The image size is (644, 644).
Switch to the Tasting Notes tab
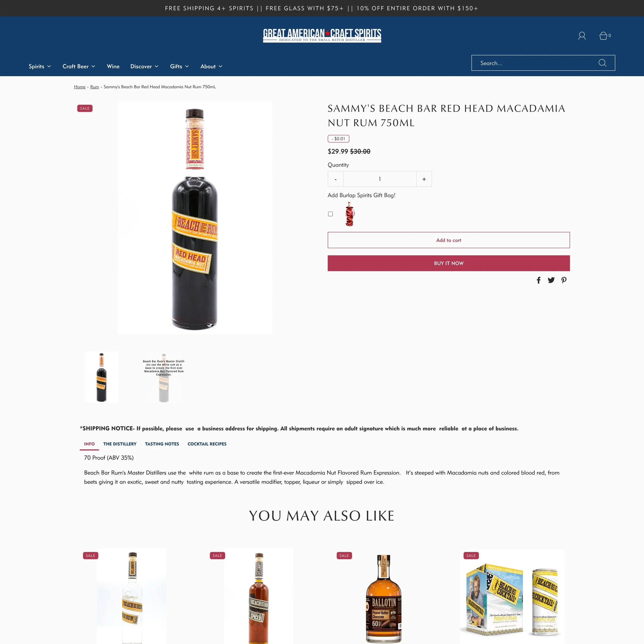coord(162,444)
